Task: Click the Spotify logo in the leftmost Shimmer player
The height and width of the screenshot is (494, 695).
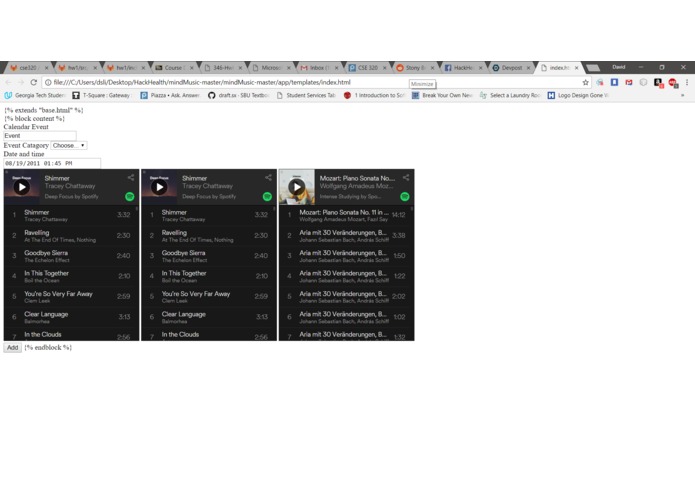Action: (129, 196)
